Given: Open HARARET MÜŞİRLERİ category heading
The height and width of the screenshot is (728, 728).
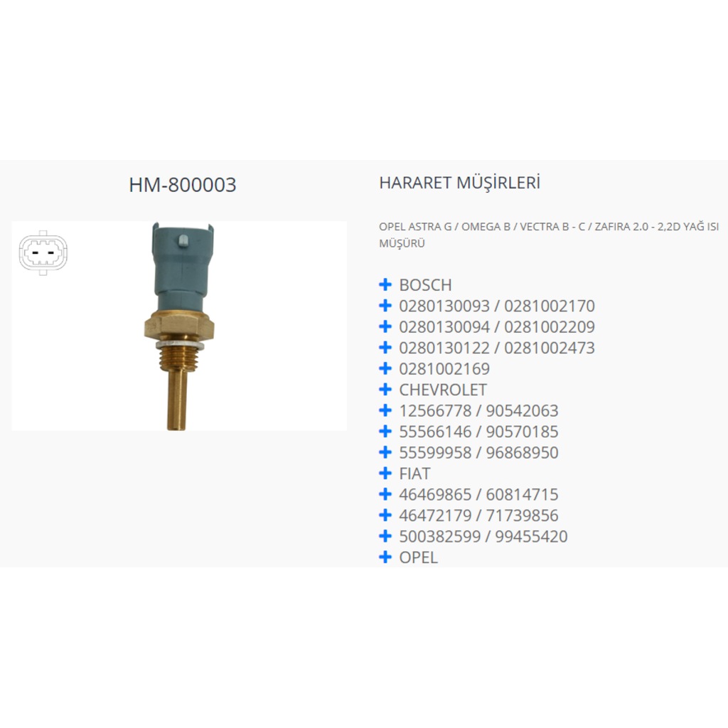Looking at the screenshot, I should click(460, 183).
